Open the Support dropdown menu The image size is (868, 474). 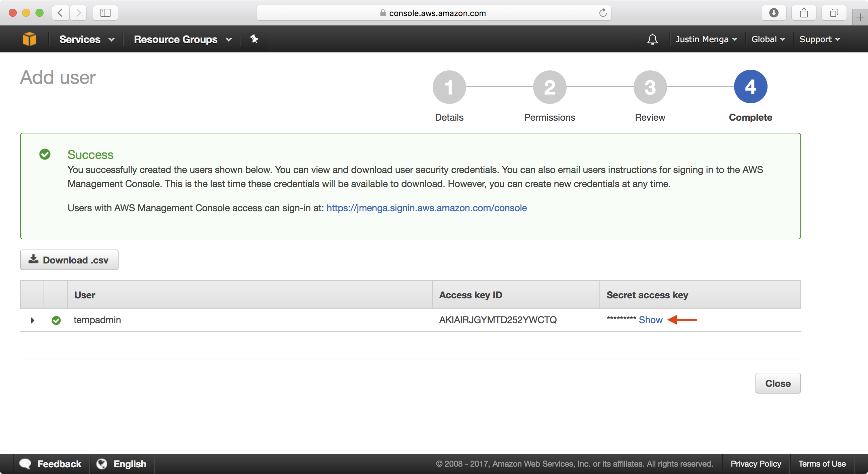(819, 40)
